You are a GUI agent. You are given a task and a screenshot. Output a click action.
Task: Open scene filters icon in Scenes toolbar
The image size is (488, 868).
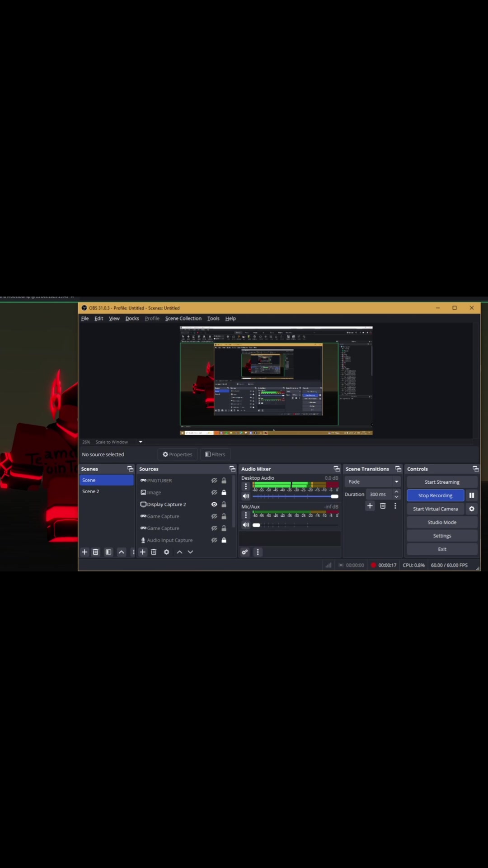click(x=108, y=552)
